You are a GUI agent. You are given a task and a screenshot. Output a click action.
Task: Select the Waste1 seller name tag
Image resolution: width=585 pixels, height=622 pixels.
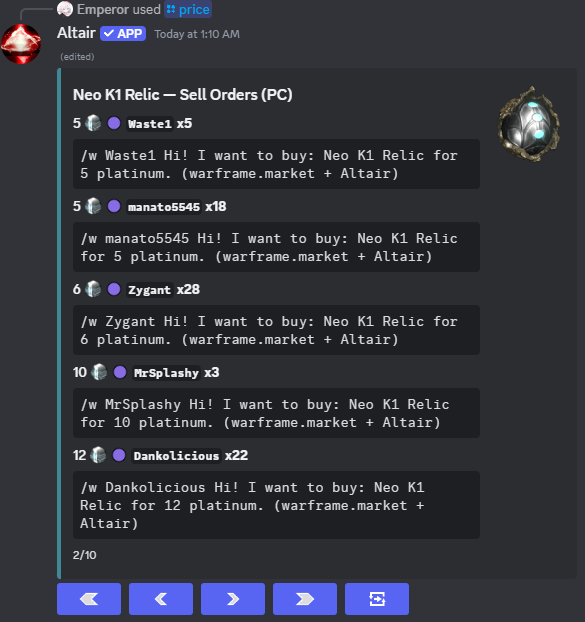click(x=150, y=124)
